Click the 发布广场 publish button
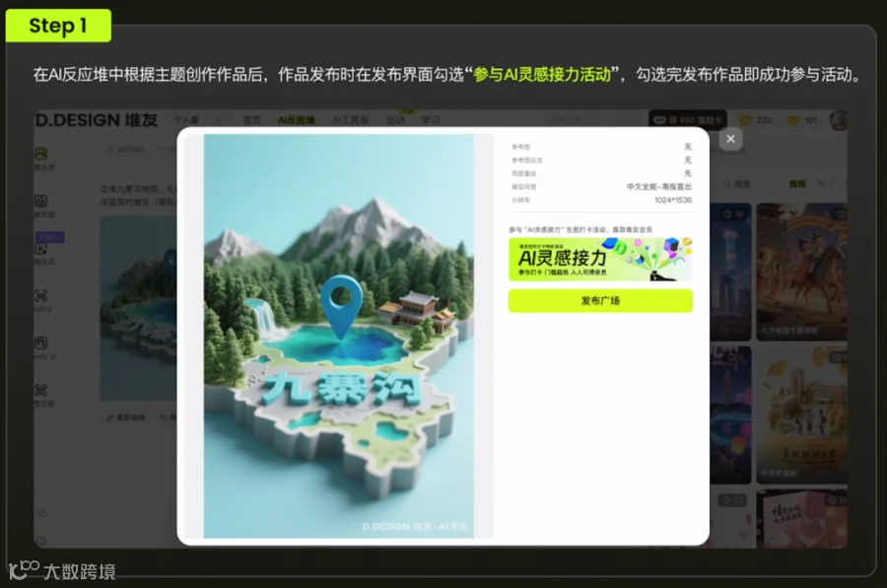Screen dimensions: 887x588 [600, 300]
